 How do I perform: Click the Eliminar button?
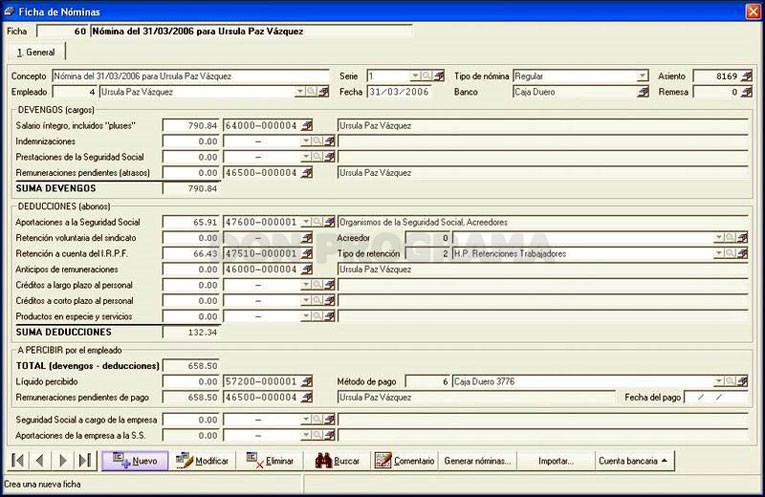270,461
